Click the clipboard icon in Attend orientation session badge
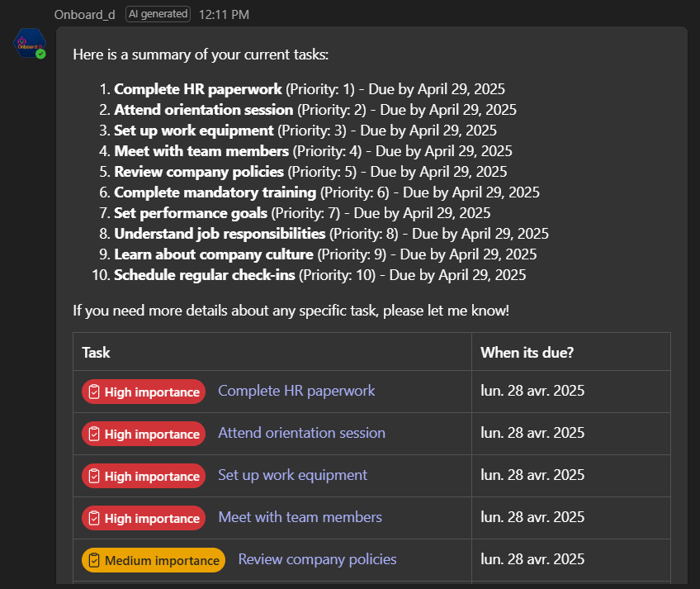Screen dimensions: 700x589 coord(94,434)
